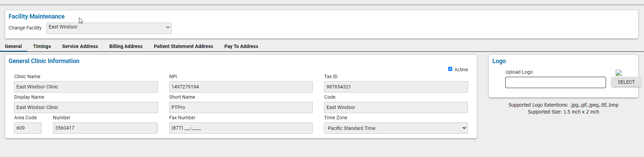Focus the Code input field
Viewport: 644px width, 157px height.
[x=396, y=108]
